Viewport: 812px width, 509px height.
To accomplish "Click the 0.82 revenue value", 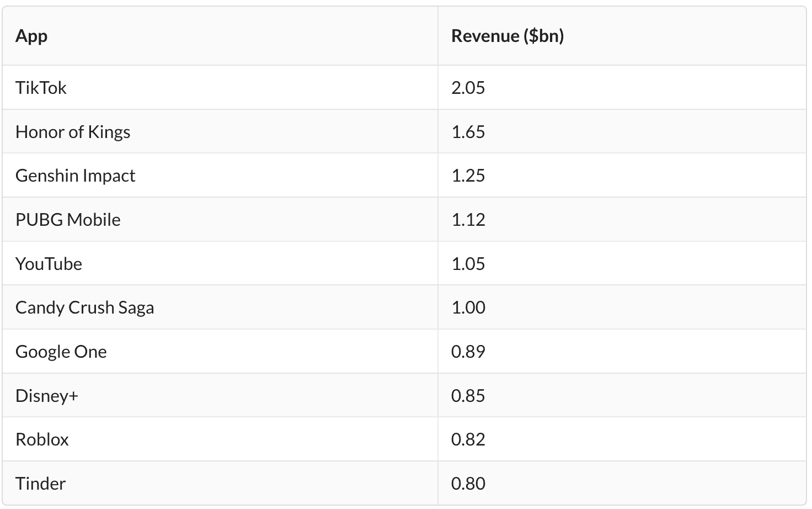I will pos(468,439).
